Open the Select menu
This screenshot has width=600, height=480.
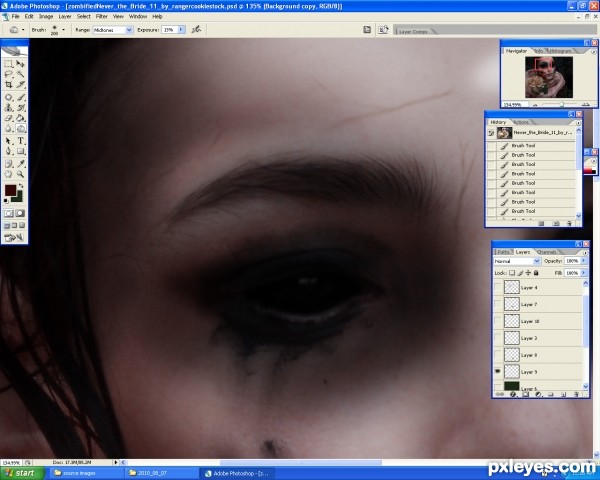coord(83,16)
